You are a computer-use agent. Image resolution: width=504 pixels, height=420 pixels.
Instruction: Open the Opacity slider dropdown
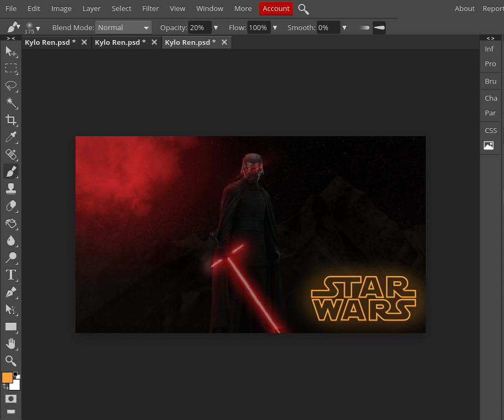[216, 27]
